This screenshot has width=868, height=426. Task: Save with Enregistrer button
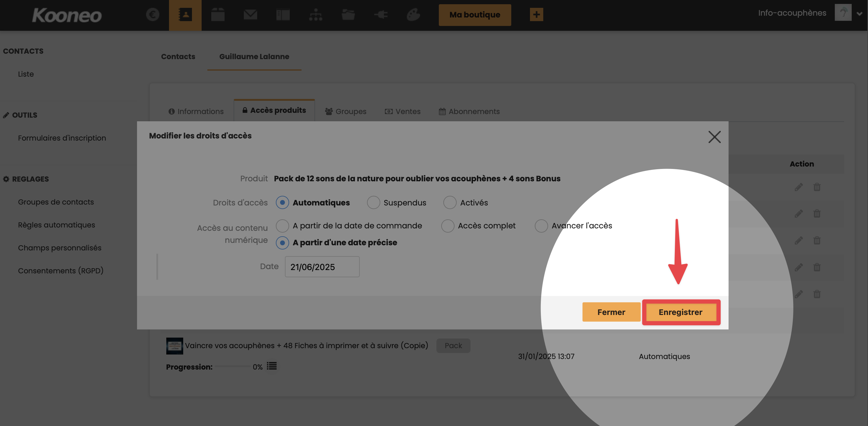(680, 312)
